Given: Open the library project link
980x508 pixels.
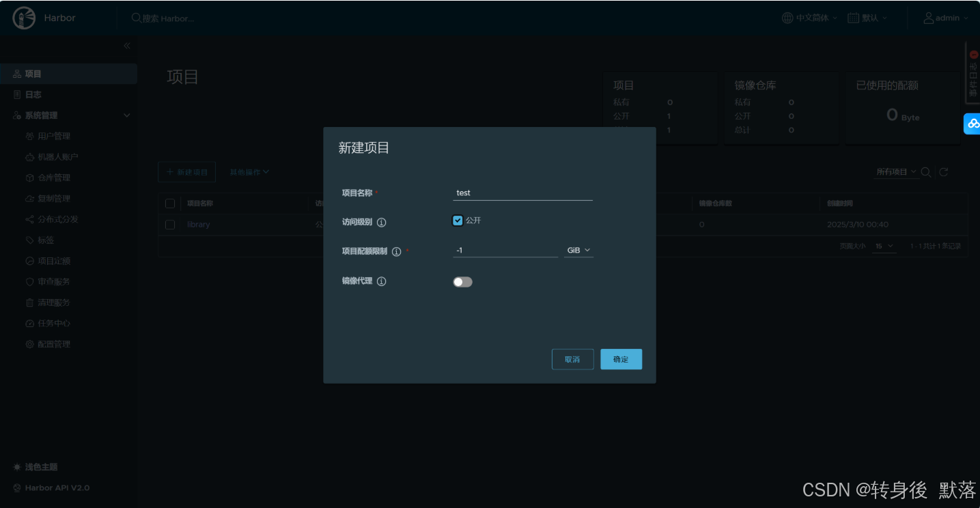Looking at the screenshot, I should tap(199, 225).
